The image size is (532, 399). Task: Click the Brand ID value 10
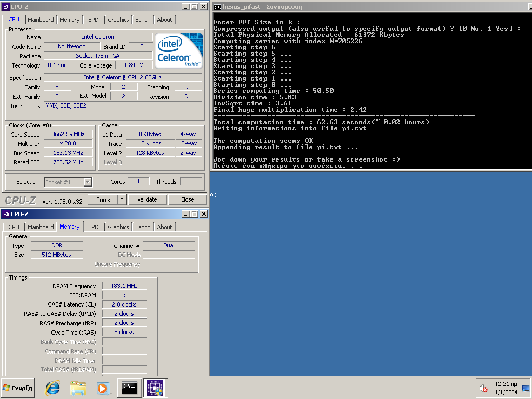pyautogui.click(x=140, y=46)
